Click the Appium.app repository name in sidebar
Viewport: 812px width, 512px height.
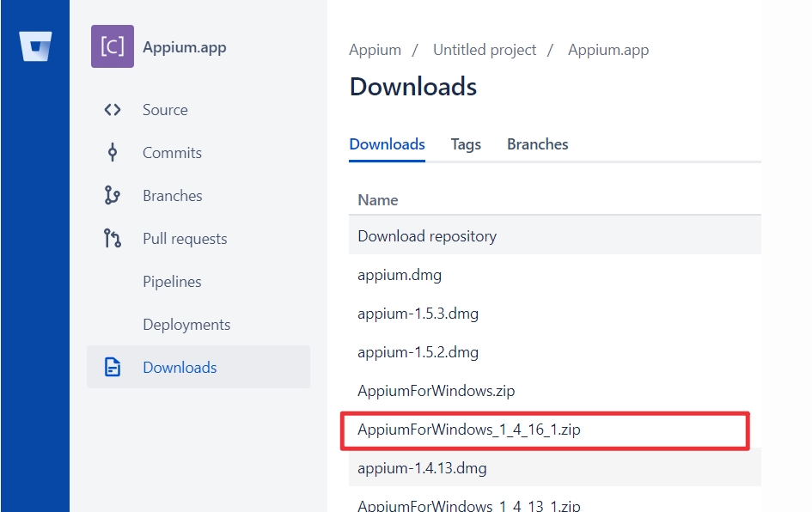[185, 47]
